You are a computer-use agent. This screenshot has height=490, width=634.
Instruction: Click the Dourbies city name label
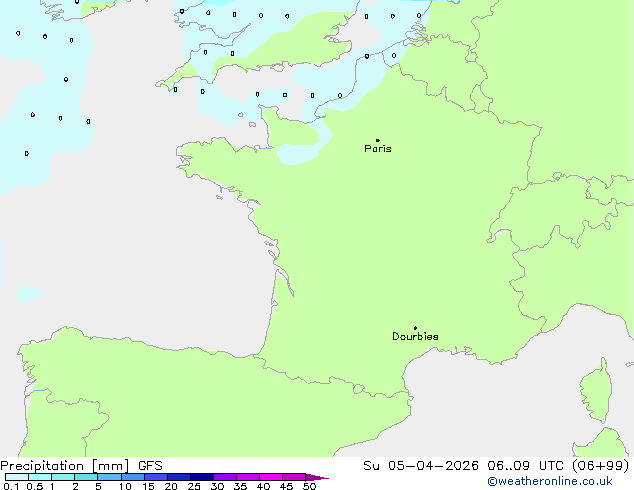(415, 337)
